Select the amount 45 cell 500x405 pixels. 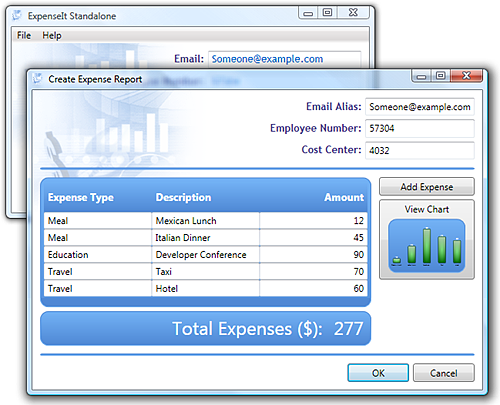313,238
